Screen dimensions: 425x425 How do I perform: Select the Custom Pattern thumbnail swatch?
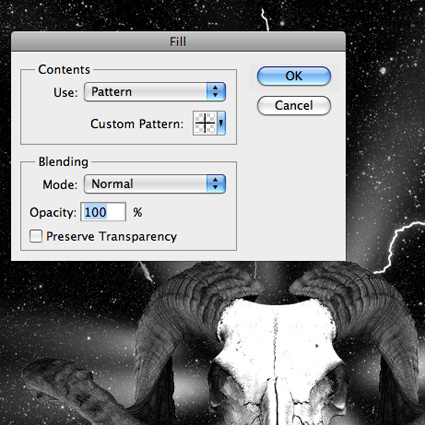(x=205, y=123)
